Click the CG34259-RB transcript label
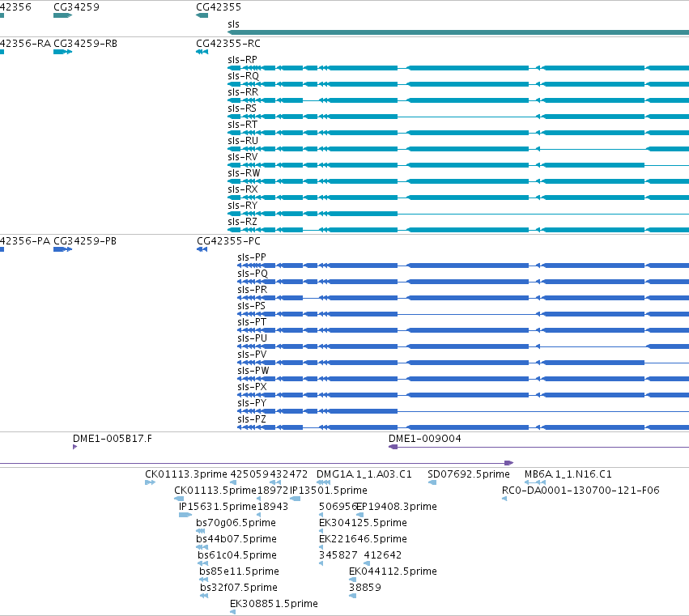 (x=85, y=44)
